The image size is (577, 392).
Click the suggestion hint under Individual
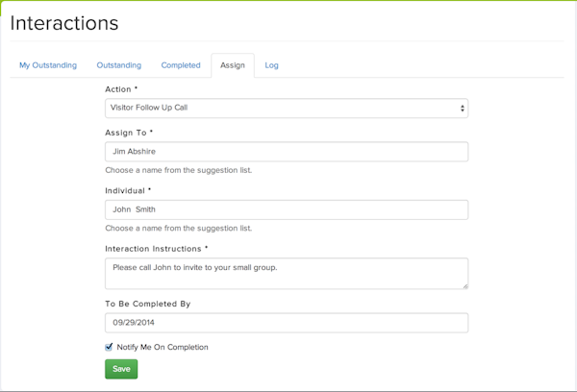179,229
